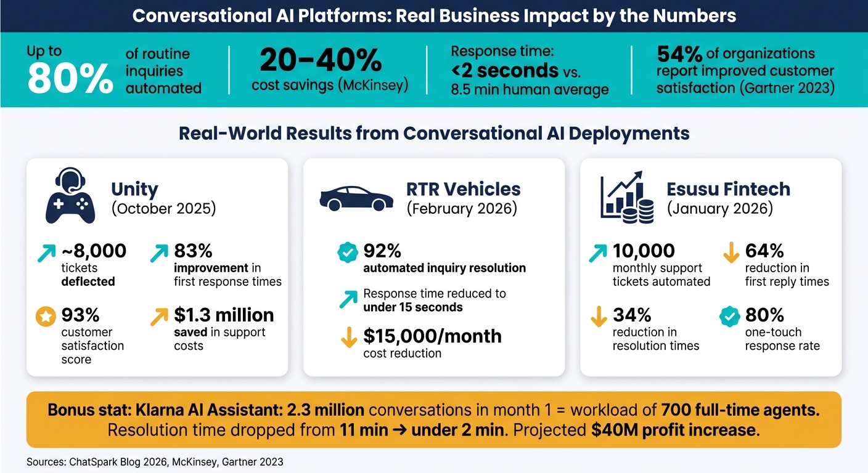868x473 pixels.
Task: Click '700 full-time agents' text
Action: [x=740, y=410]
